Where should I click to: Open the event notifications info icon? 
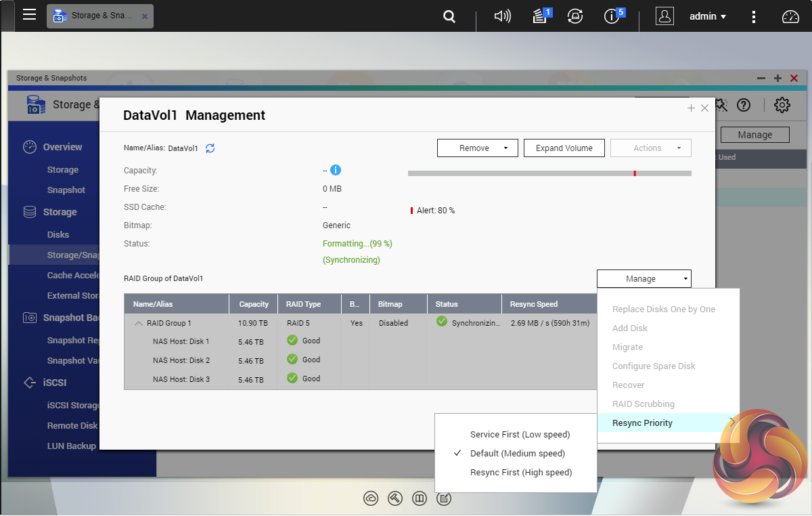point(612,16)
